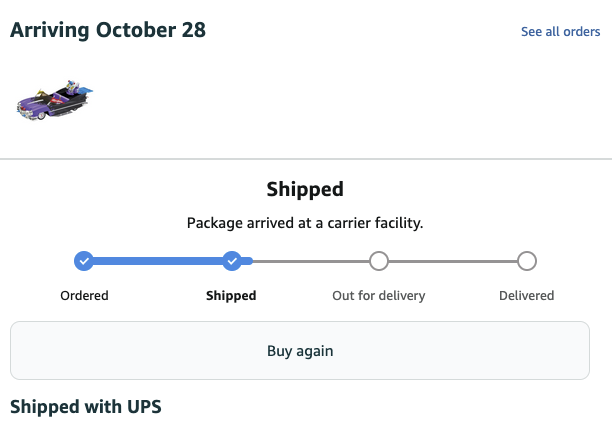Click the Shipped with UPS heading
This screenshot has width=612, height=426.
point(85,406)
